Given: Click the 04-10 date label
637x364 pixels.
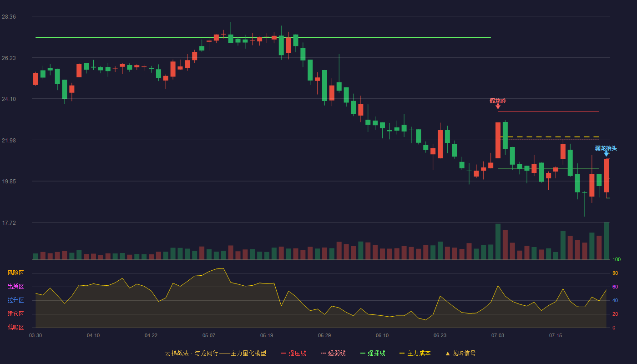Looking at the screenshot, I should coord(93,335).
